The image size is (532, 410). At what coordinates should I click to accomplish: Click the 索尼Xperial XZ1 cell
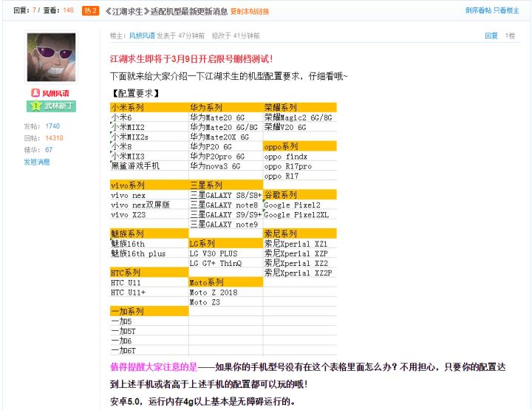[x=300, y=244]
